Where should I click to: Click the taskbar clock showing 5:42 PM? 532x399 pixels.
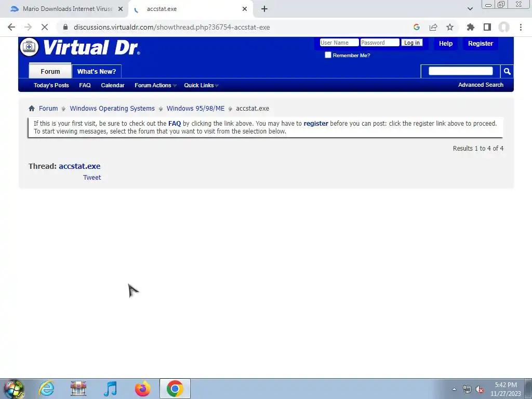coord(505,389)
